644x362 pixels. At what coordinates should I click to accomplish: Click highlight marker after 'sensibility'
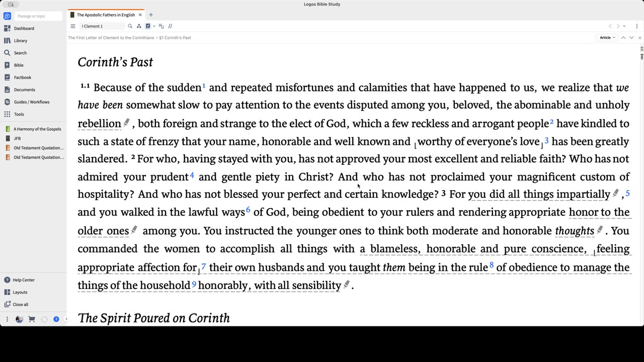click(347, 285)
